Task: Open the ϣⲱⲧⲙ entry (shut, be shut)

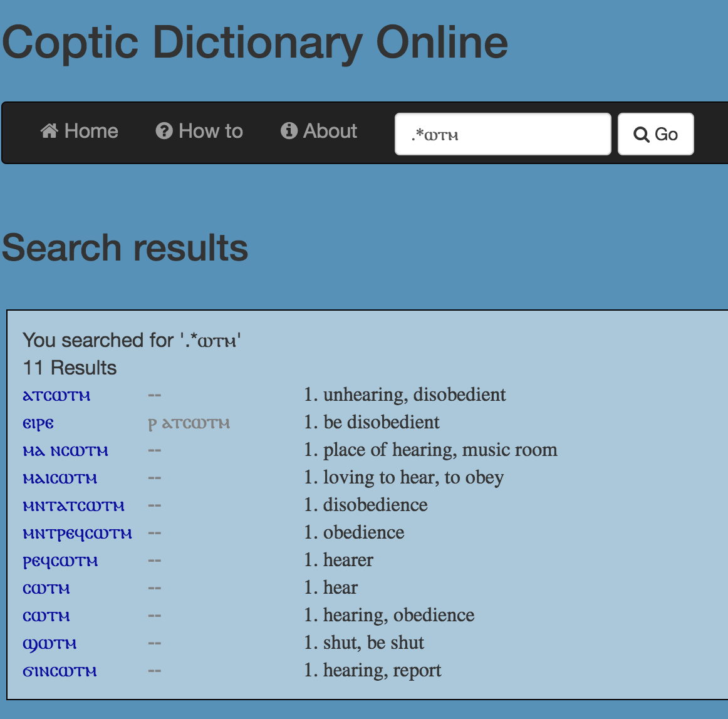Action: point(49,644)
